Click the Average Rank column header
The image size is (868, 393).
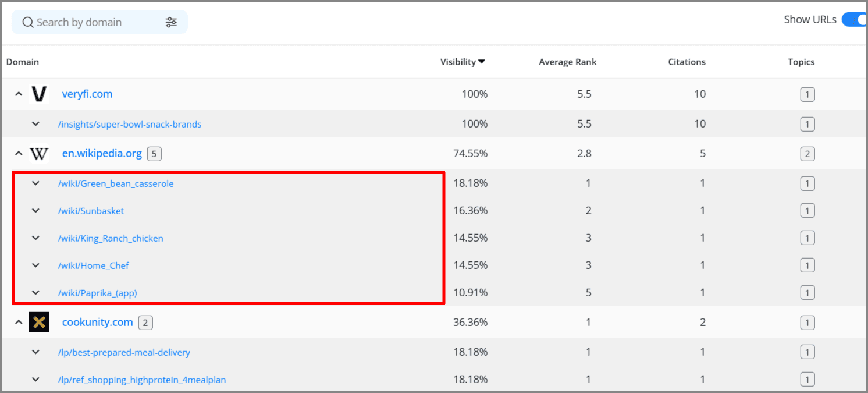pos(568,62)
